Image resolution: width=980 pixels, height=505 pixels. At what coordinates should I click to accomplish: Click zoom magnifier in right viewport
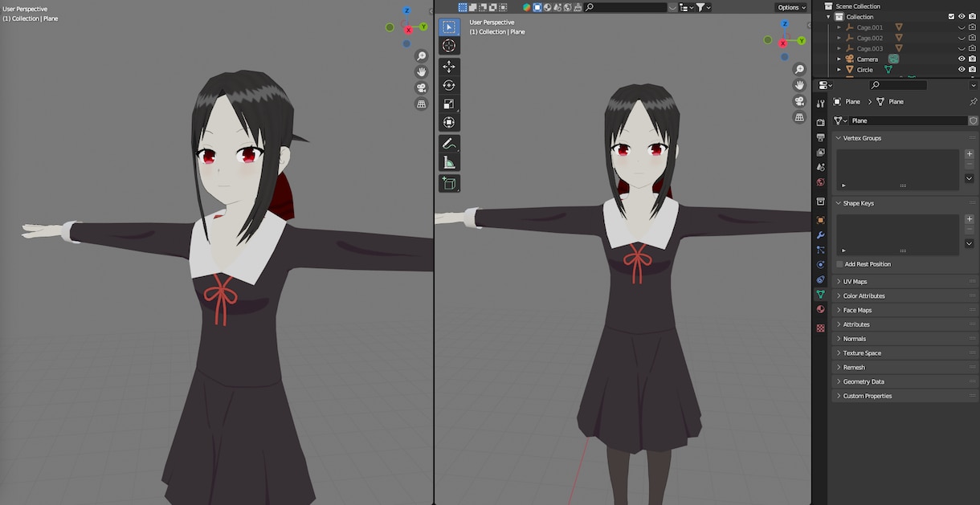[799, 69]
